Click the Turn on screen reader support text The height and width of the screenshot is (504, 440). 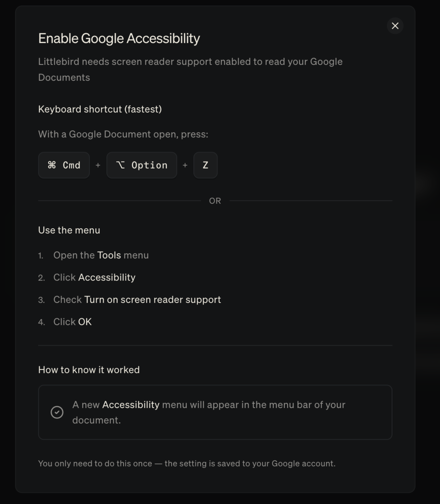(x=152, y=300)
